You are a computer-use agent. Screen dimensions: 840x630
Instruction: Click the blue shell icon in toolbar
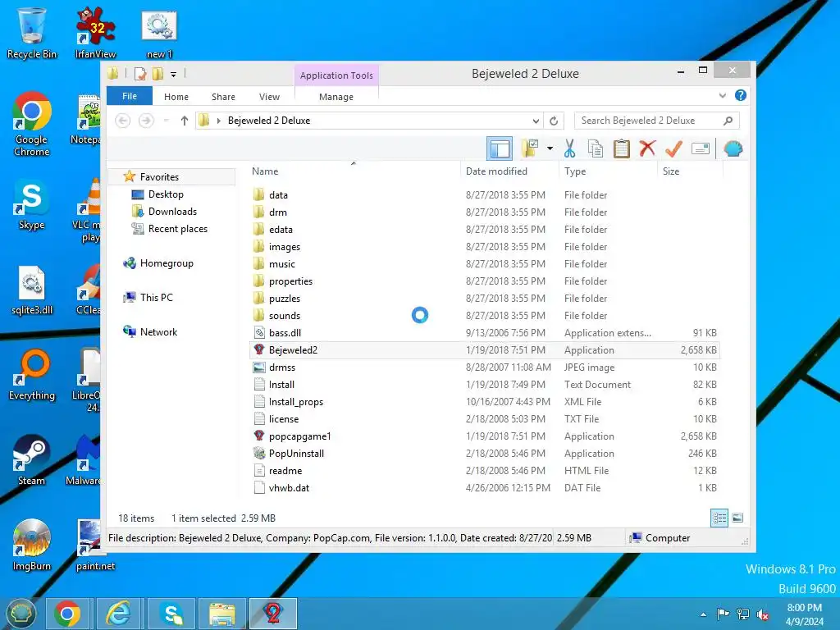[x=733, y=148]
